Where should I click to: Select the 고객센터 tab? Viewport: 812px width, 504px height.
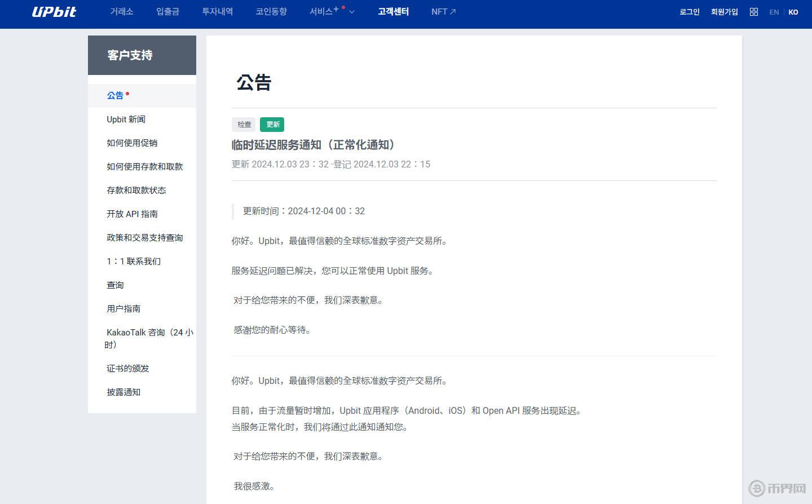click(393, 11)
